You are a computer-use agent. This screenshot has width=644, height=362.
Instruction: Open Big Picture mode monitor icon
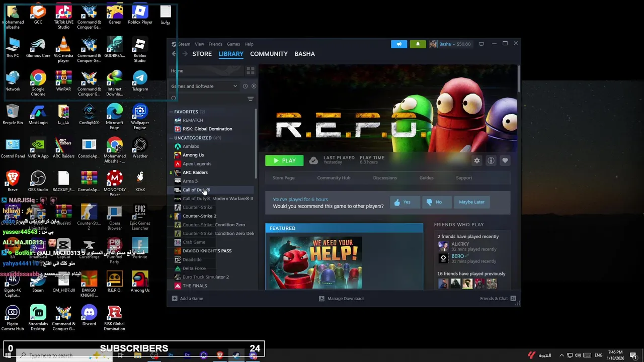(481, 44)
